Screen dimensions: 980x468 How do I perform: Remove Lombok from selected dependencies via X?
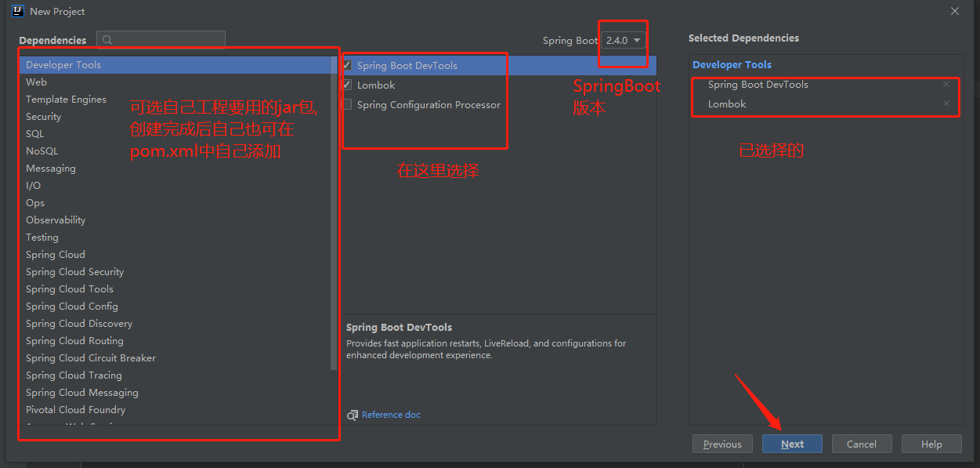[x=946, y=103]
